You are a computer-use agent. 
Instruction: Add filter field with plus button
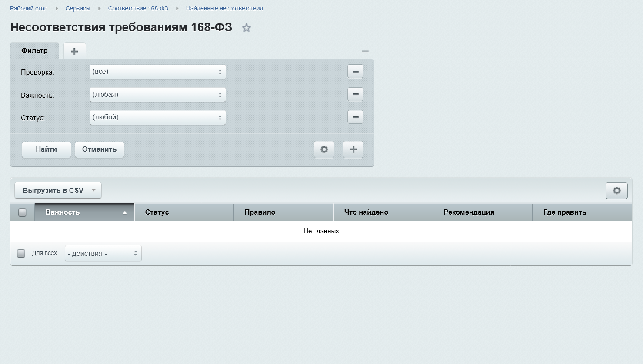pyautogui.click(x=353, y=149)
